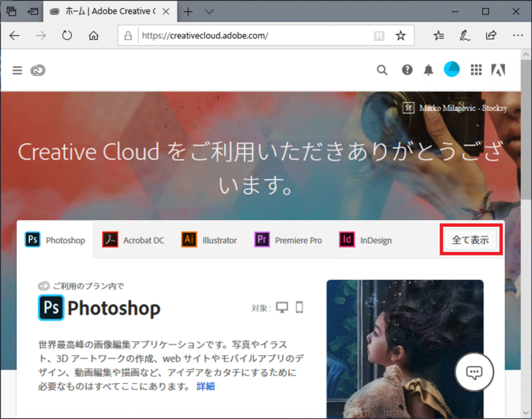Refresh the page in the browser
Screen dimensions: 532x419
point(66,35)
